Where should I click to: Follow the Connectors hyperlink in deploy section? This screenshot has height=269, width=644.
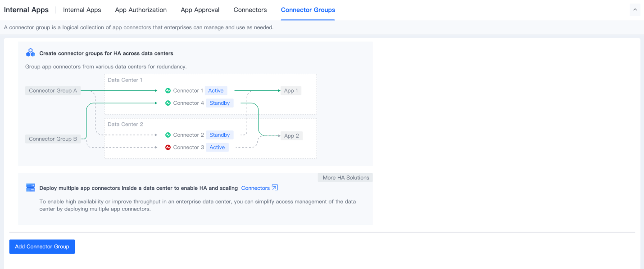point(255,188)
